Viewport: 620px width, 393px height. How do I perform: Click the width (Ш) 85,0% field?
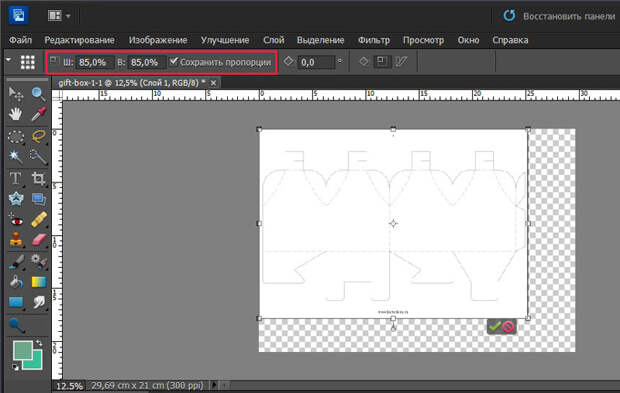point(94,62)
